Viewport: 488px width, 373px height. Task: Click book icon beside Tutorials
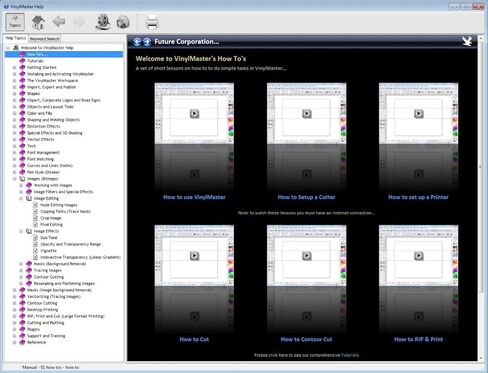pyautogui.click(x=22, y=61)
